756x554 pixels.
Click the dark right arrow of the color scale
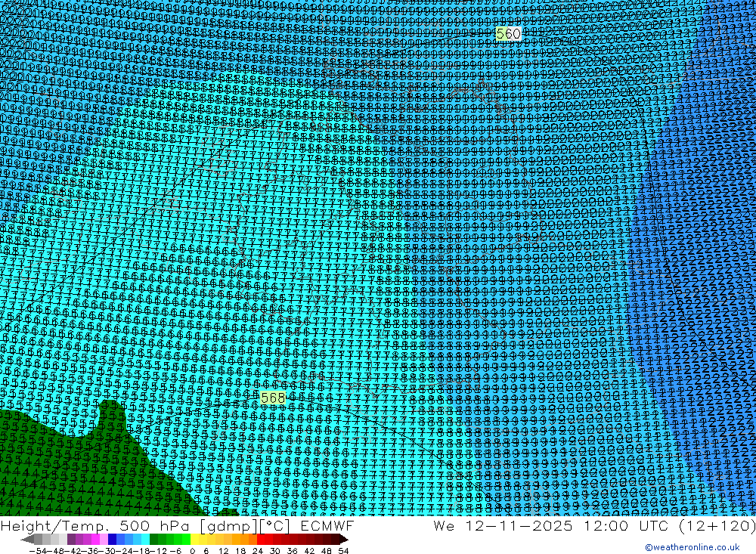(x=344, y=539)
